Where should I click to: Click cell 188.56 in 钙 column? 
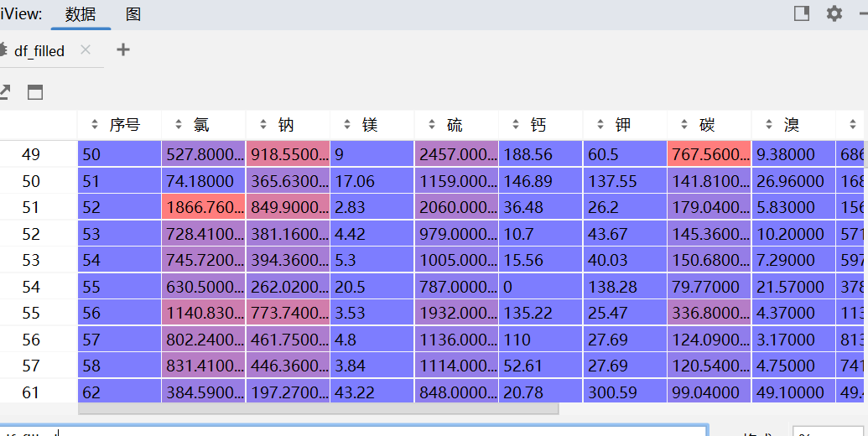point(540,154)
